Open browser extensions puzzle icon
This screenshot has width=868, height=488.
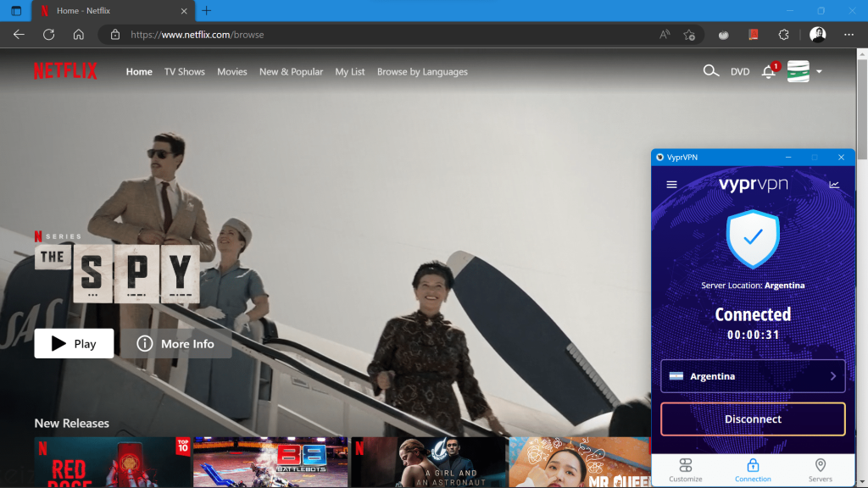pyautogui.click(x=783, y=34)
